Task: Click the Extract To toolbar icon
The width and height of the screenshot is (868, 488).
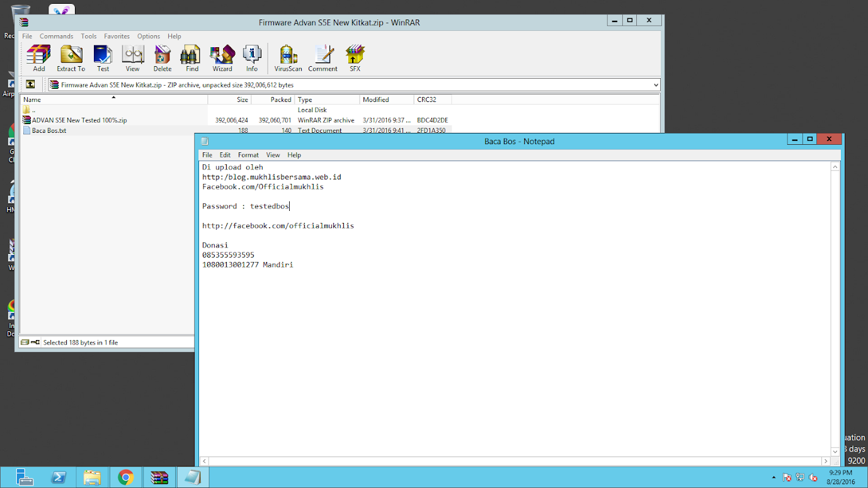Action: coord(71,59)
